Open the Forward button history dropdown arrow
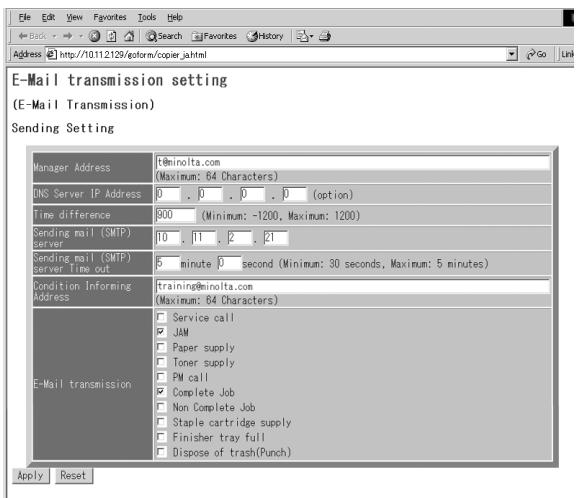The height and width of the screenshot is (498, 579). tap(80, 36)
